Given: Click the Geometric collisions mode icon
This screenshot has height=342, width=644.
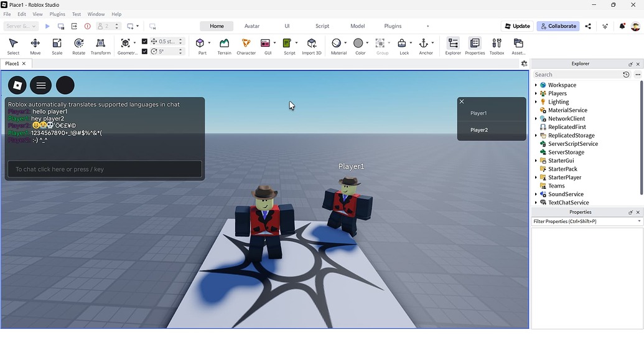Looking at the screenshot, I should (125, 43).
